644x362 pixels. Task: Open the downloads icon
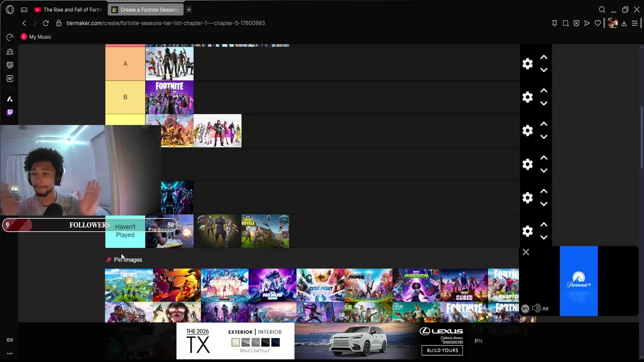coord(624,23)
